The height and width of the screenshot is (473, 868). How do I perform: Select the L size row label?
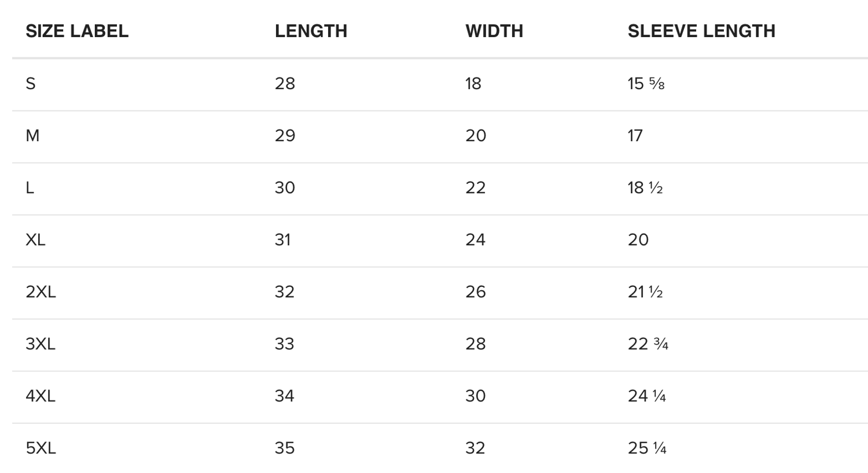[30, 187]
